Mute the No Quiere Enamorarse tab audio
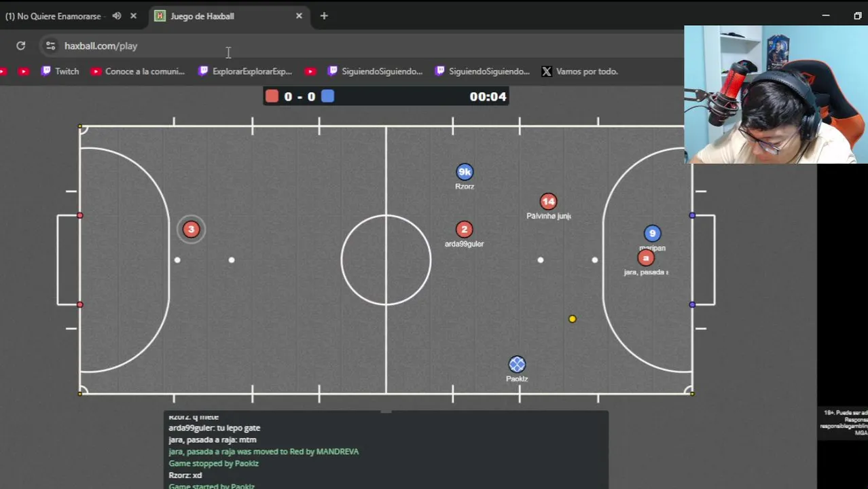Image resolution: width=868 pixels, height=489 pixels. [117, 16]
